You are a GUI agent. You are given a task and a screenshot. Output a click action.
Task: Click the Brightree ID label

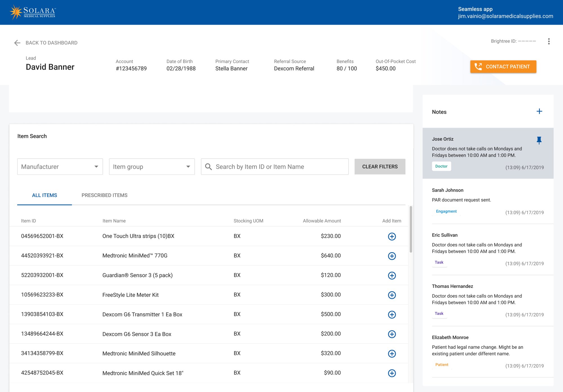click(513, 41)
